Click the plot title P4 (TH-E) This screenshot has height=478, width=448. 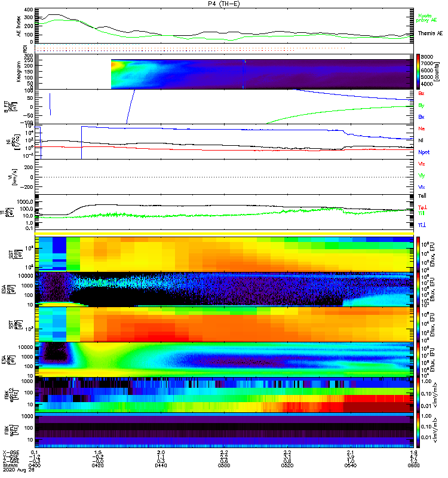click(x=224, y=4)
